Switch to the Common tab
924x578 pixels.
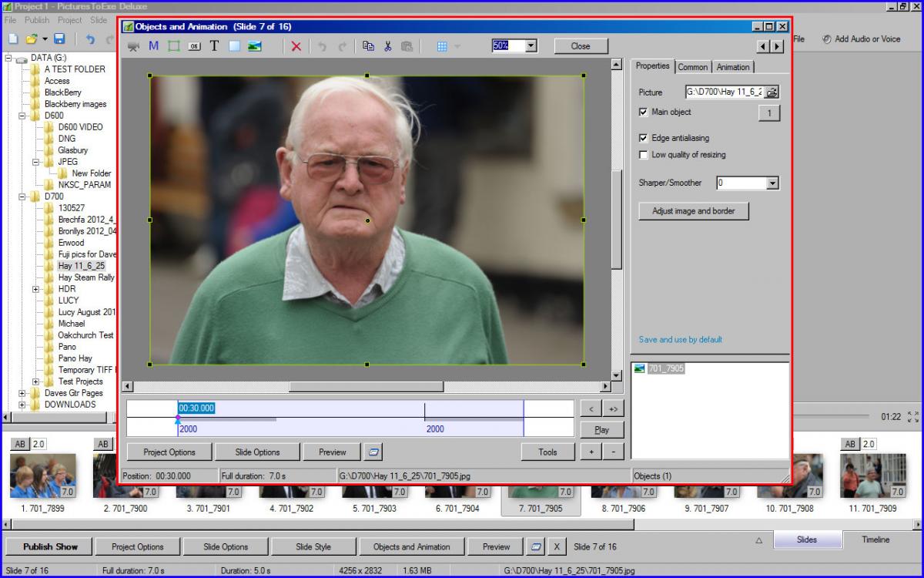pos(693,67)
